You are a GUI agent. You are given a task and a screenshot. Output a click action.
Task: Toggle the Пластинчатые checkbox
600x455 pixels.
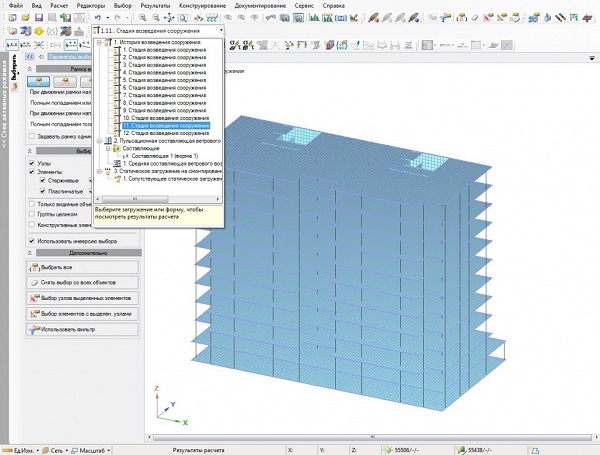click(43, 191)
